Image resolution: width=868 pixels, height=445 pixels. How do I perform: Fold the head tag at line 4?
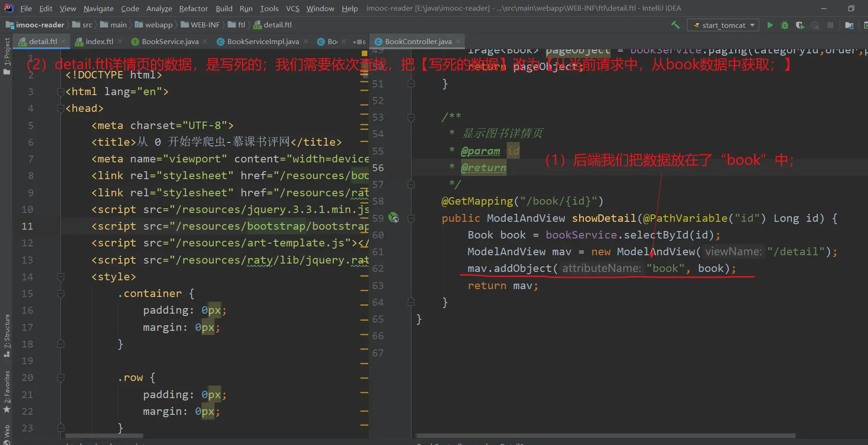[60, 109]
